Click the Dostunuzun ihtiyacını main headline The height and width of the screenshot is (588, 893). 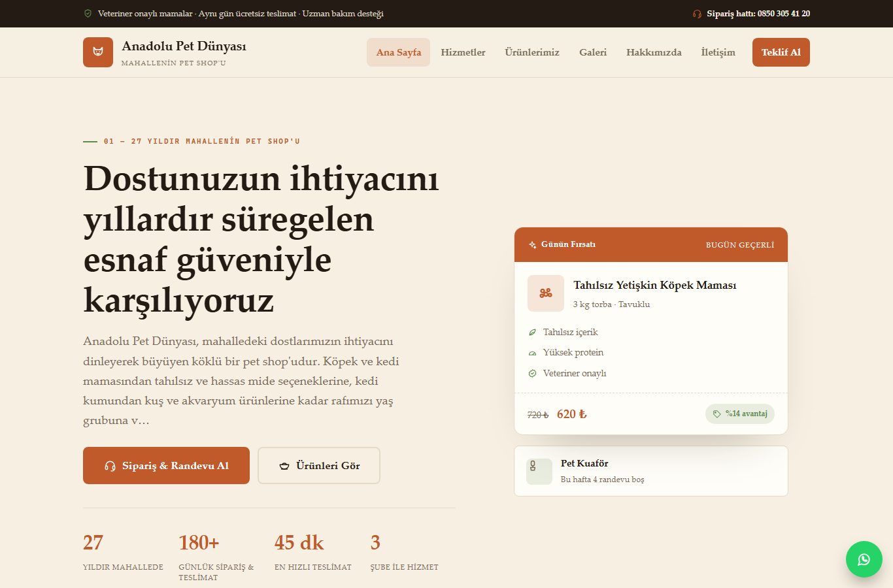[x=261, y=239]
